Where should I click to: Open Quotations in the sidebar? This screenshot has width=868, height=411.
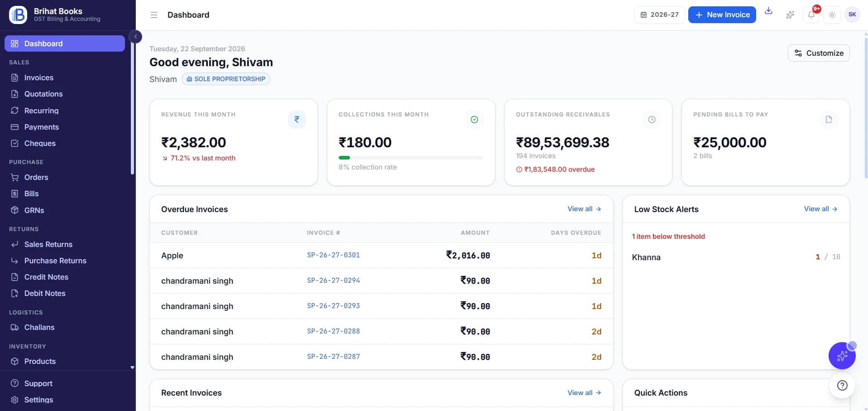point(65,94)
